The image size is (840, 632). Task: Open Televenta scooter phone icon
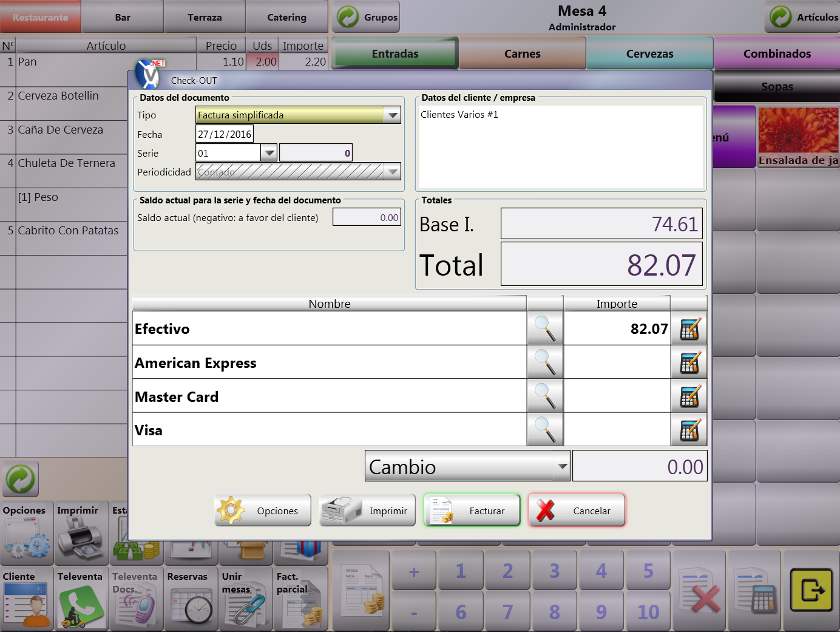[x=80, y=605]
